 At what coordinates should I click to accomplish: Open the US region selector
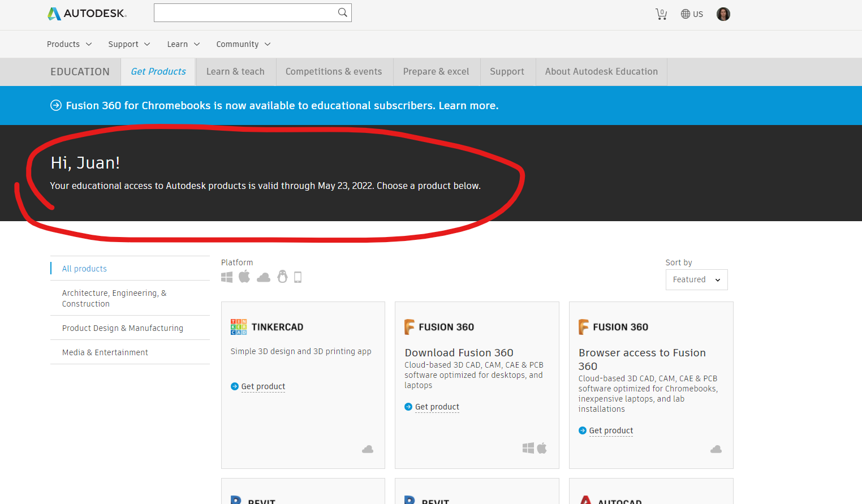coord(692,14)
